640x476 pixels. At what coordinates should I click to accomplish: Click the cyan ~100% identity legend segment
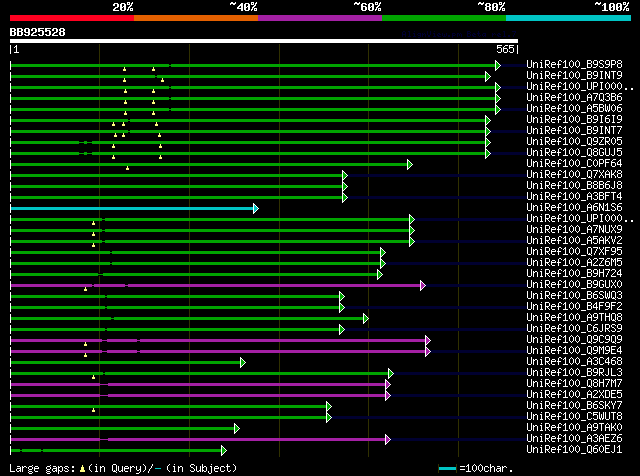[569, 18]
